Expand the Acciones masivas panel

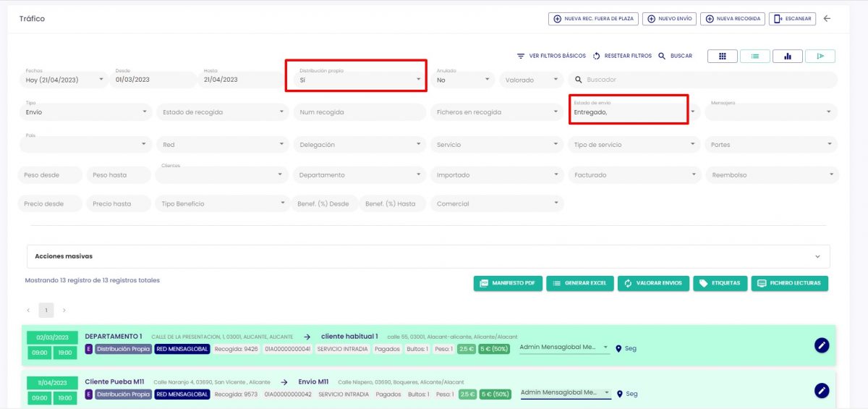click(x=817, y=256)
